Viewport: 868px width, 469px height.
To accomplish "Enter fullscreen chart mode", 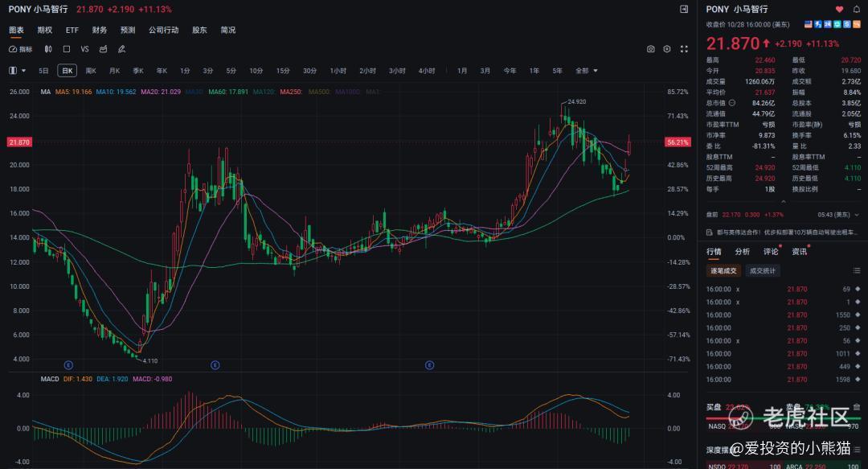I will coord(684,49).
